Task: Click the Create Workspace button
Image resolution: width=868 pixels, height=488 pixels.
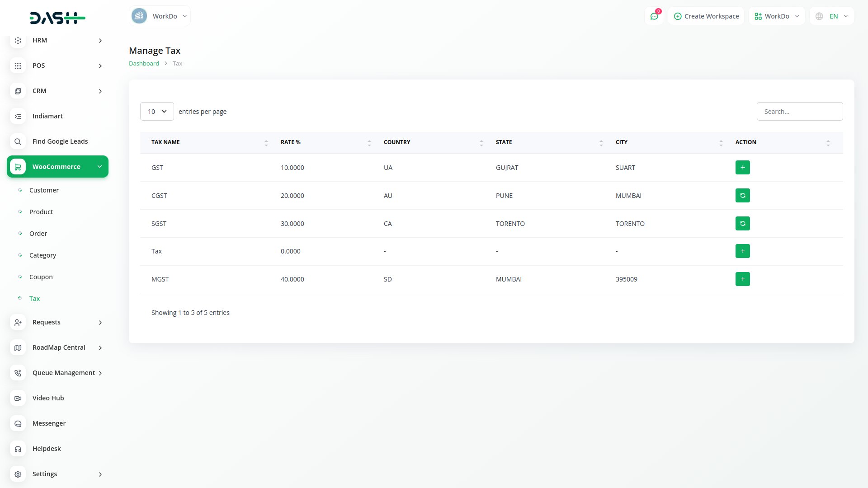Action: coord(706,16)
